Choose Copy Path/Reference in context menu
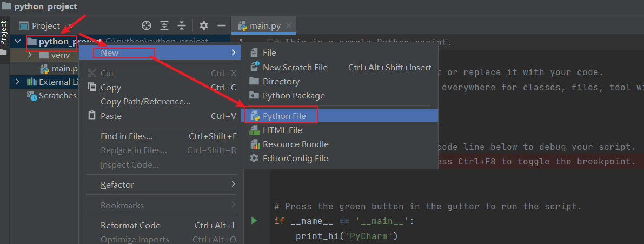The height and width of the screenshot is (244, 644). click(x=162, y=102)
